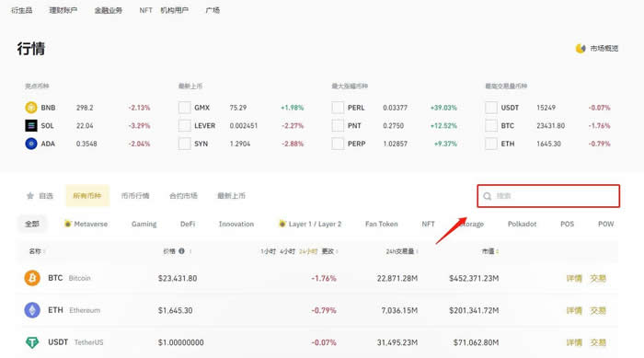644x358 pixels.
Task: Switch to the 4-hour change period
Action: point(287,251)
